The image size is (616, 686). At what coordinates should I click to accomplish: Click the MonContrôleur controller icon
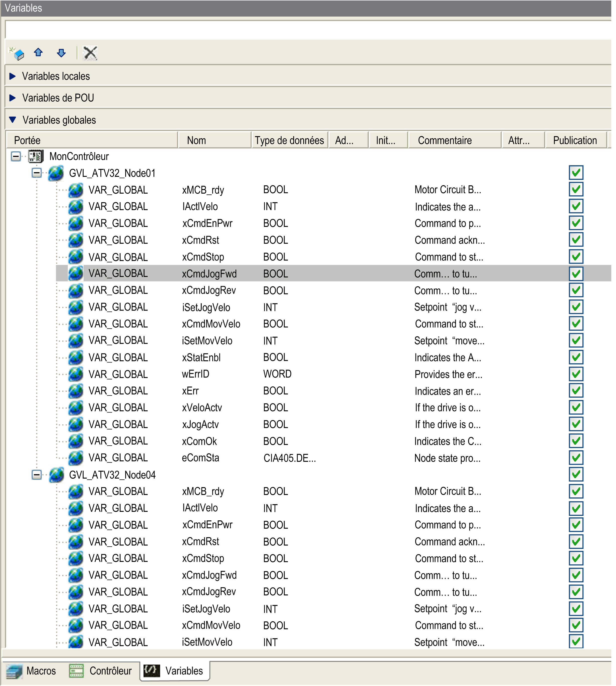click(x=36, y=156)
